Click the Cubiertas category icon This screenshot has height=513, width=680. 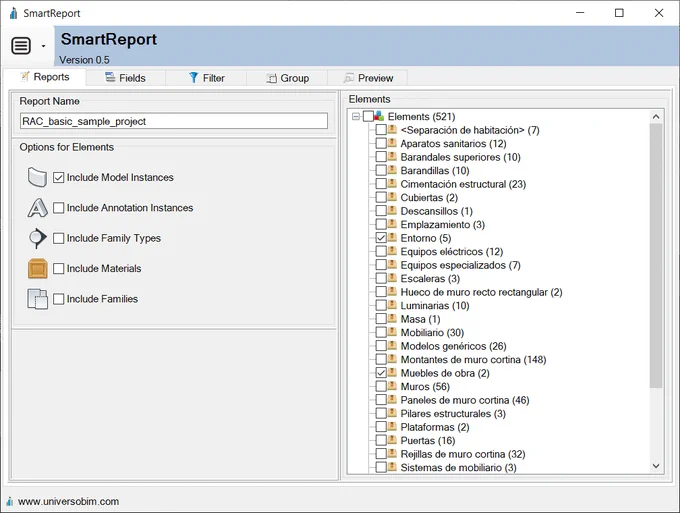pyautogui.click(x=392, y=196)
